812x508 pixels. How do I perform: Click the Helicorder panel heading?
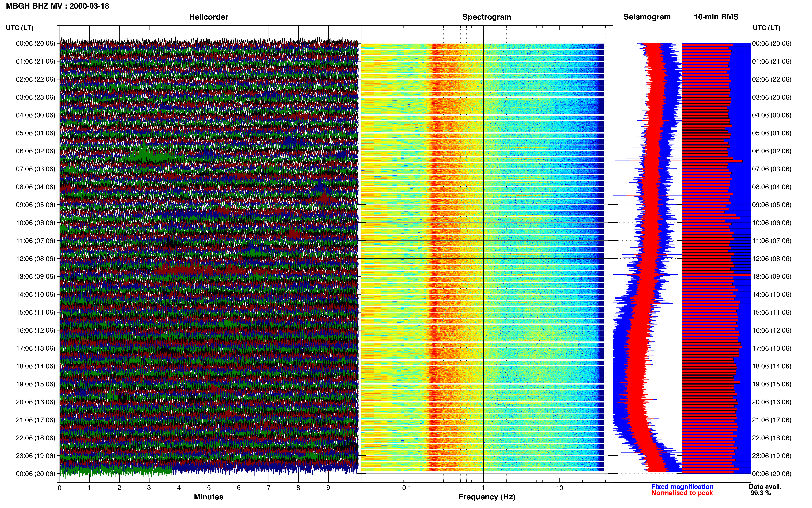[x=209, y=17]
